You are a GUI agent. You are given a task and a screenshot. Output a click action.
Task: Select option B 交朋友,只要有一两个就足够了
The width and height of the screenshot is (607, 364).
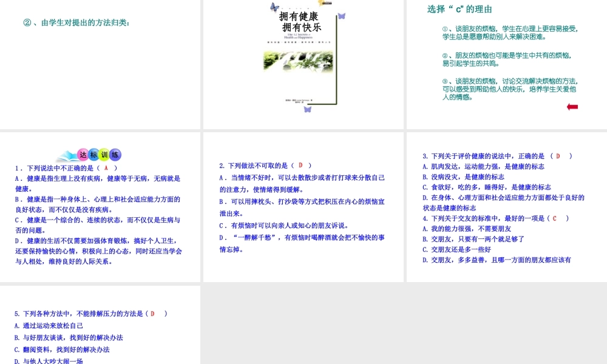pyautogui.click(x=473, y=240)
